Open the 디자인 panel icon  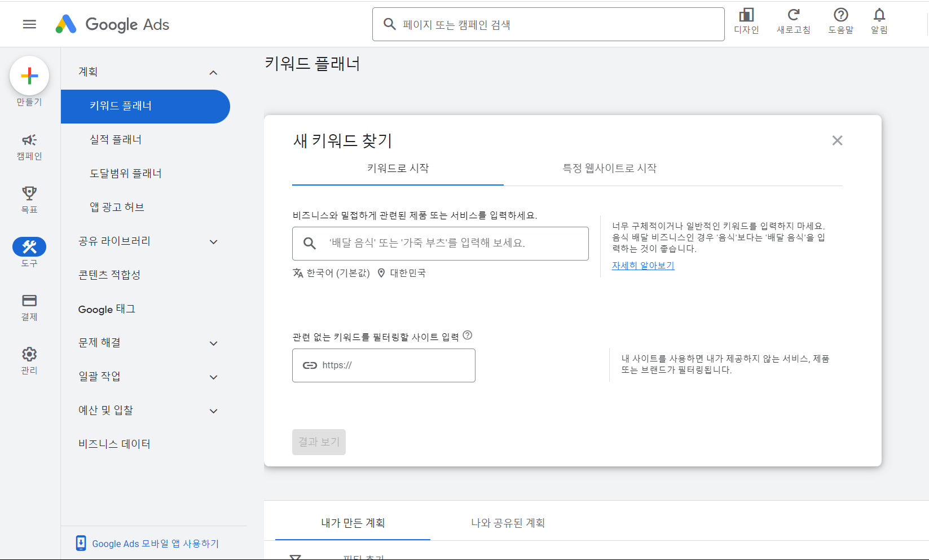(746, 17)
